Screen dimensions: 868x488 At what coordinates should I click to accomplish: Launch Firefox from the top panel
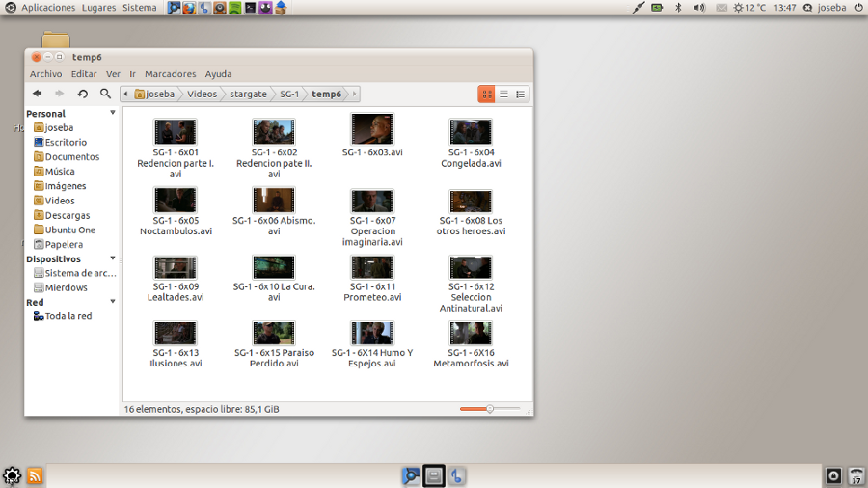(189, 8)
